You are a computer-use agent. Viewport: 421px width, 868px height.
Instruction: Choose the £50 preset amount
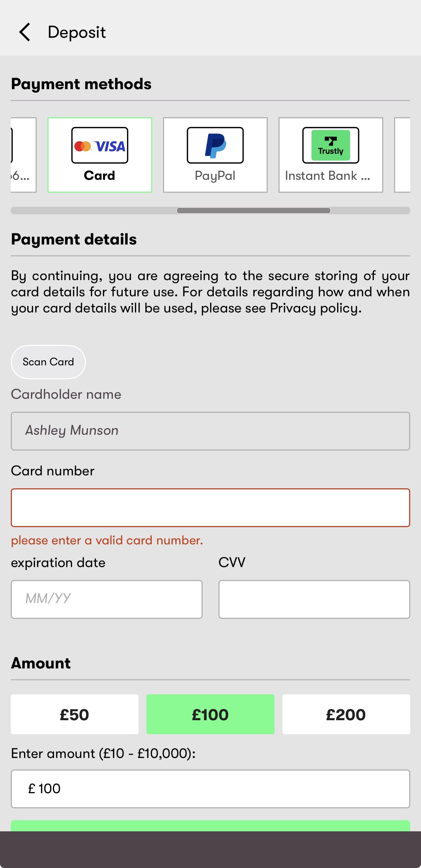click(74, 714)
